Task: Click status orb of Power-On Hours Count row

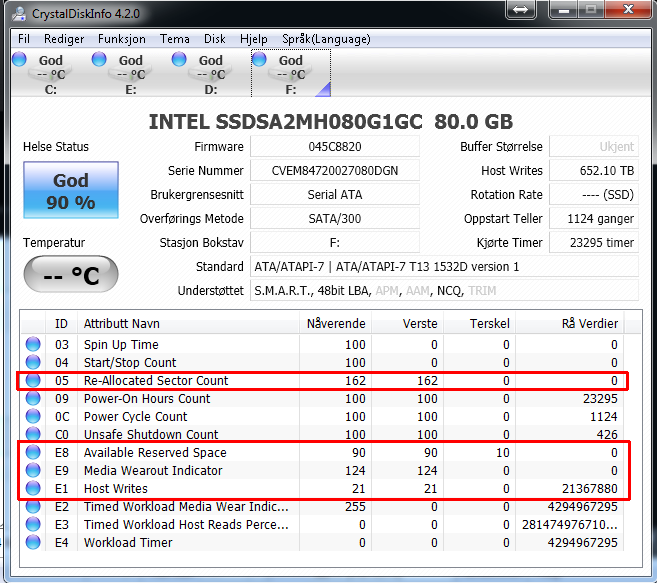Action: (33, 398)
